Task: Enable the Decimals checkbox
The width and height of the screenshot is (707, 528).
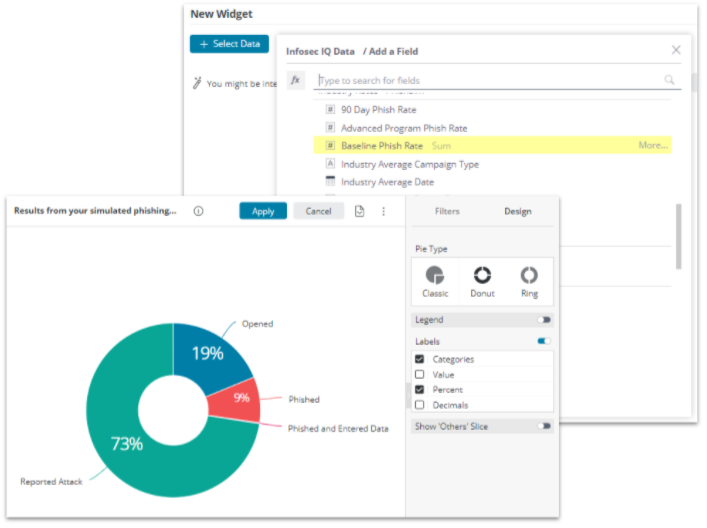Action: coord(420,405)
